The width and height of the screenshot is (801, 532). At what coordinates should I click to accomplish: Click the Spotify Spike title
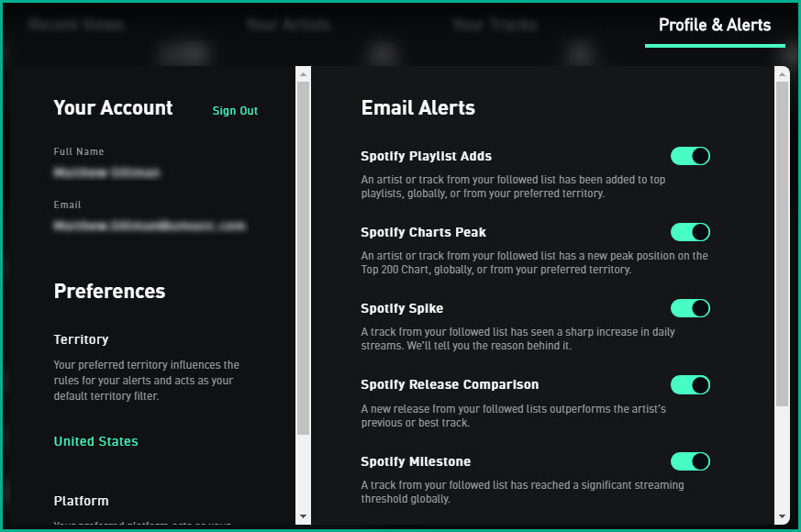402,308
